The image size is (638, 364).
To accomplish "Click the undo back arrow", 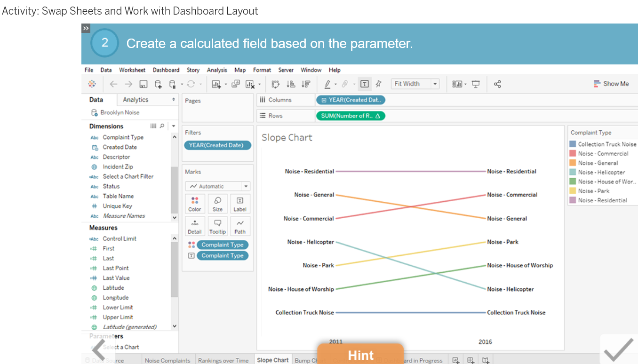I will (113, 84).
